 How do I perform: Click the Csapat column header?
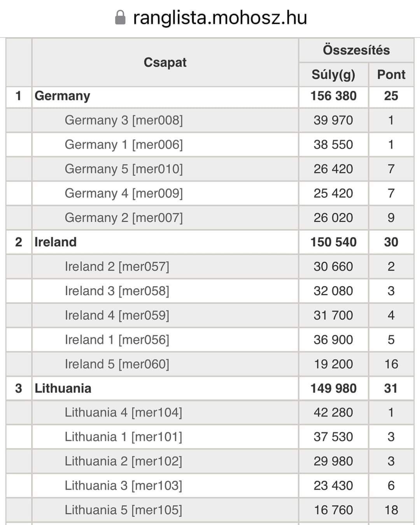(165, 62)
